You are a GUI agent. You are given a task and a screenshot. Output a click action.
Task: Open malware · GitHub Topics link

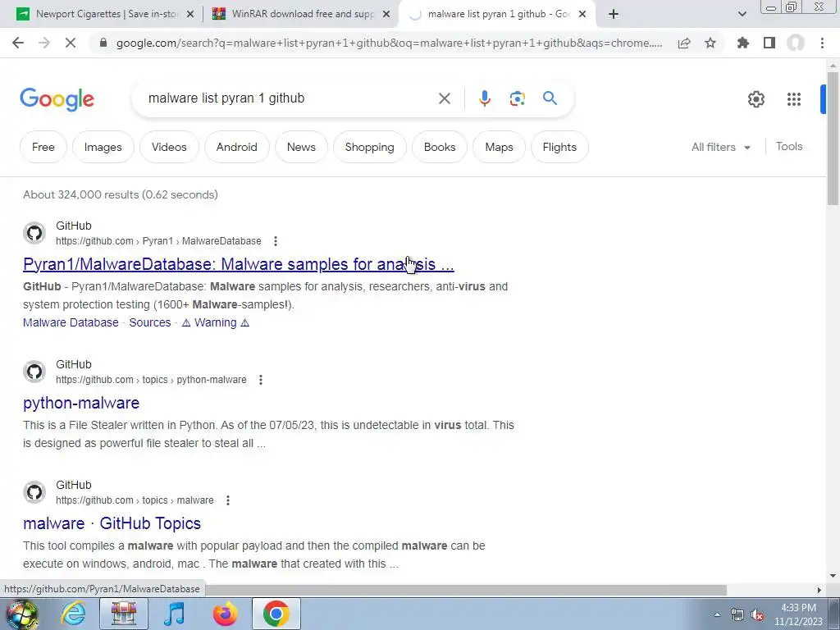click(112, 523)
